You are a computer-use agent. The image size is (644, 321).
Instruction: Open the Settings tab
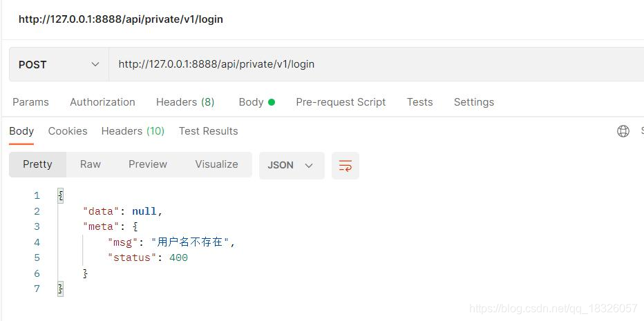point(474,102)
